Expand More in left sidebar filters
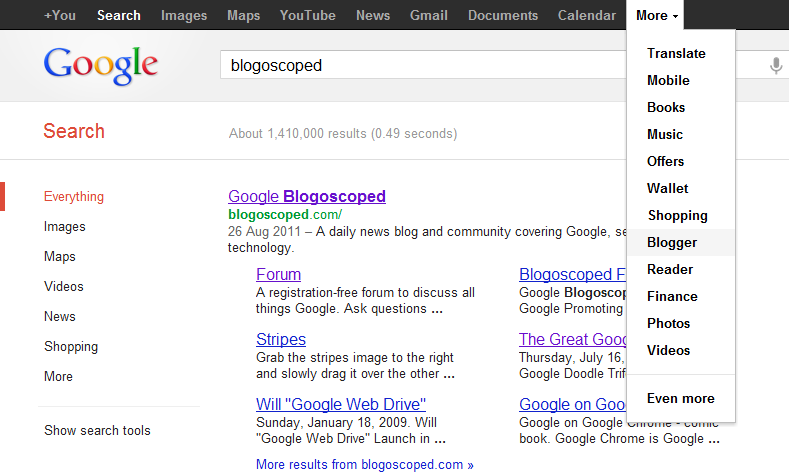789x473 pixels. pos(58,377)
